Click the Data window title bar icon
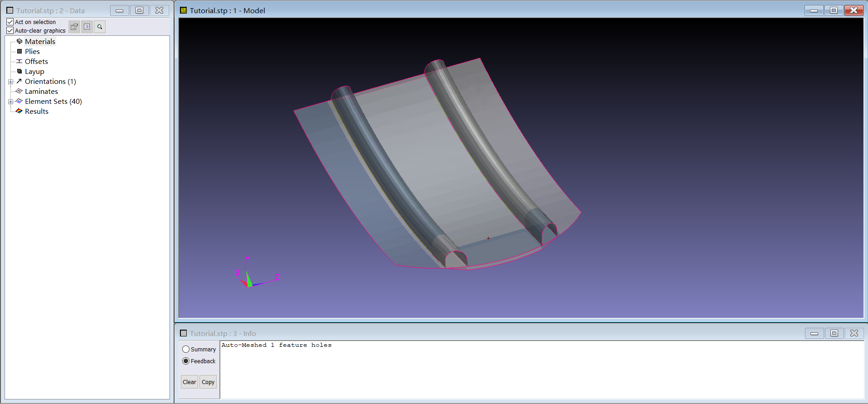Image resolution: width=868 pixels, height=404 pixels. (x=10, y=10)
